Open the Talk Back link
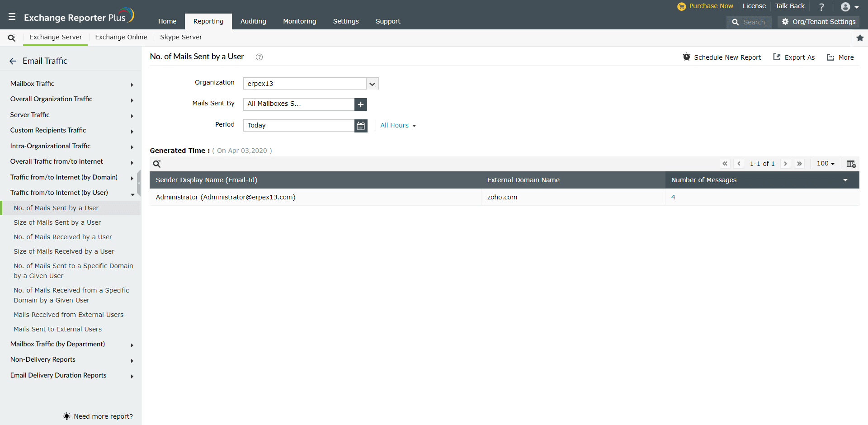868x425 pixels. pyautogui.click(x=790, y=6)
